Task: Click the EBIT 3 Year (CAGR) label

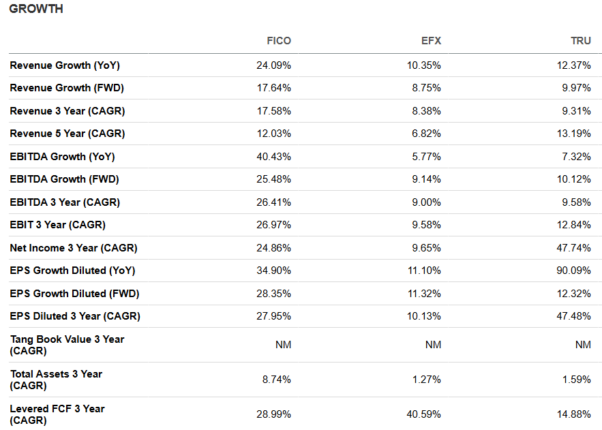Action: tap(58, 225)
